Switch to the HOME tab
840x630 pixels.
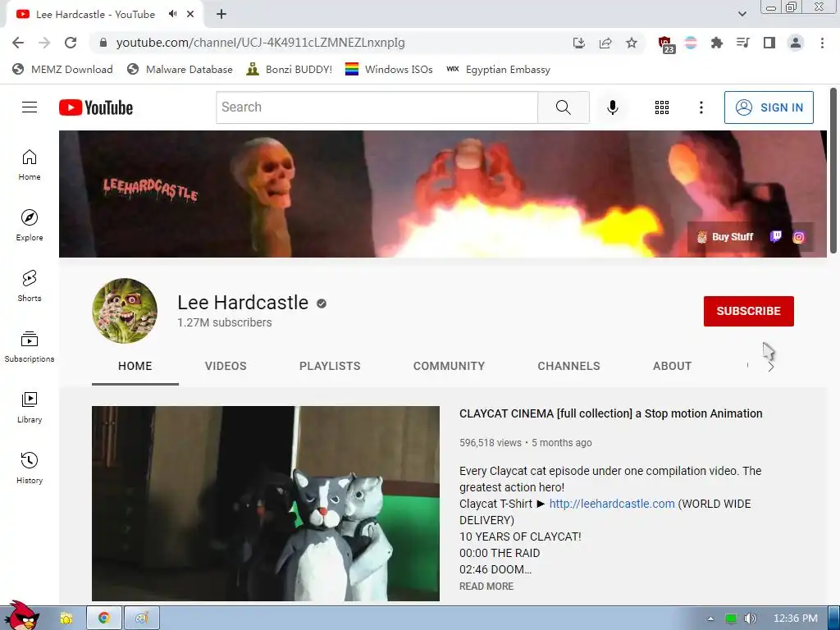pos(135,366)
